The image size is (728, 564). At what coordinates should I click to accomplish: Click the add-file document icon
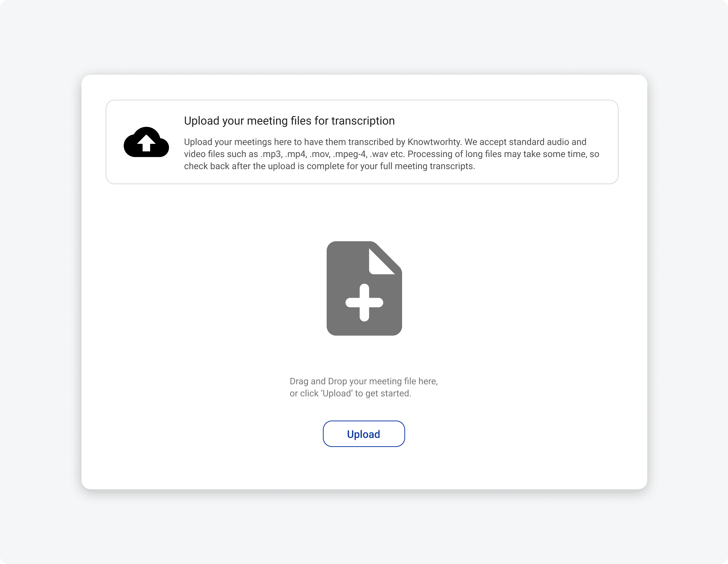pos(364,288)
